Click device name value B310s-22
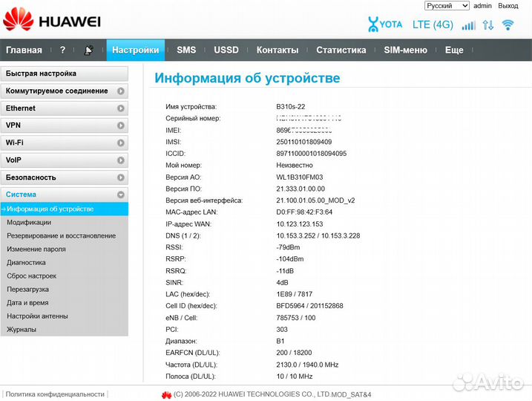This screenshot has width=532, height=401. pos(290,107)
